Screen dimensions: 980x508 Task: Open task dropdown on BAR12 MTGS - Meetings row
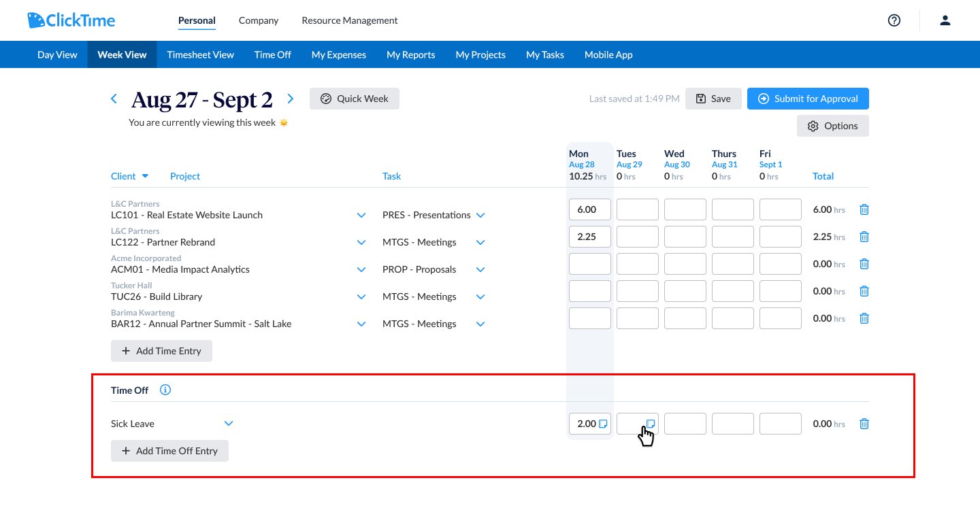click(x=480, y=324)
